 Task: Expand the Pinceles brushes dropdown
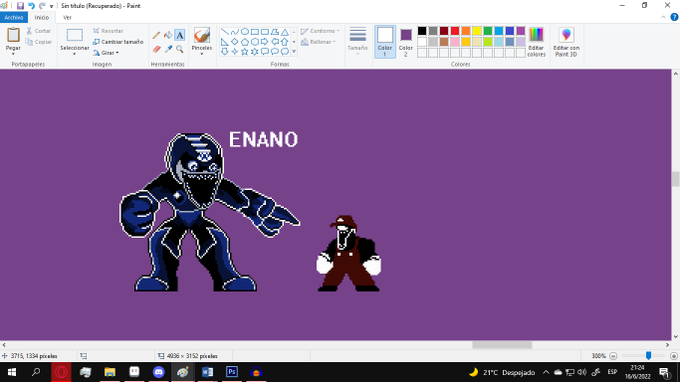point(202,54)
